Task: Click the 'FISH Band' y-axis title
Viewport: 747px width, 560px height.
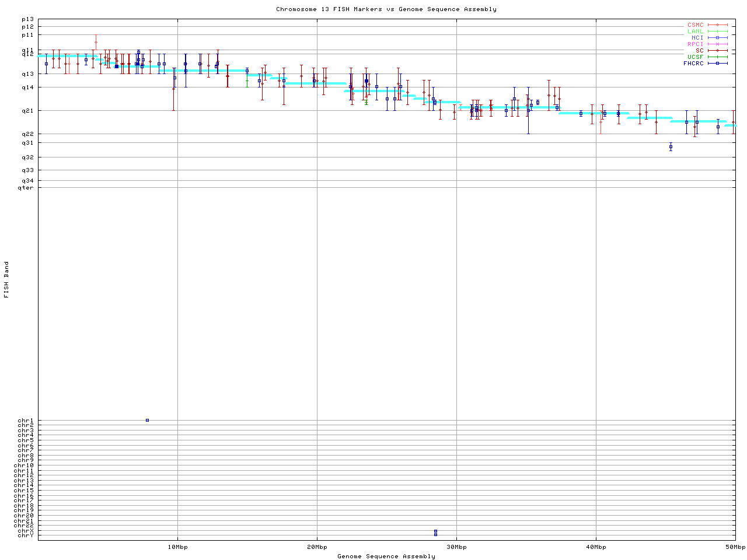Action: click(x=7, y=279)
